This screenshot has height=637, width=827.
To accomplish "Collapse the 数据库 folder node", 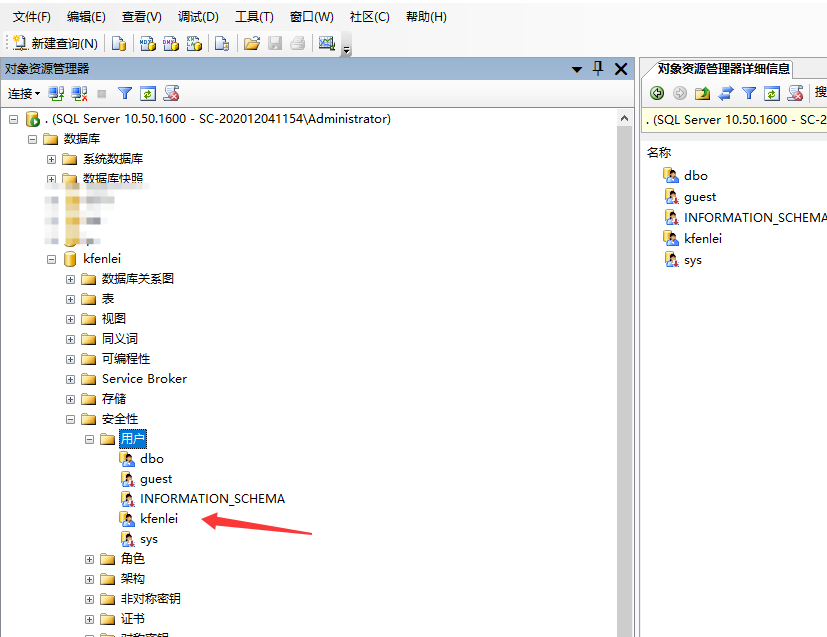I will [33, 140].
